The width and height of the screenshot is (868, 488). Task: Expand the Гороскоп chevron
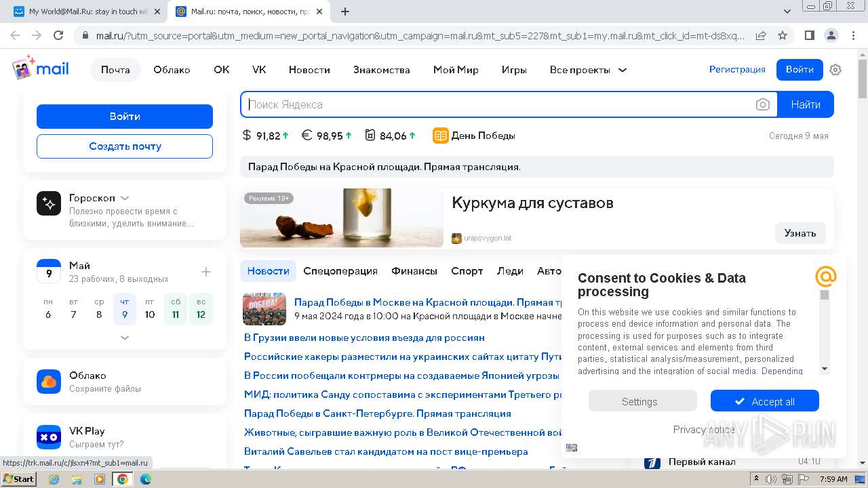click(x=125, y=198)
